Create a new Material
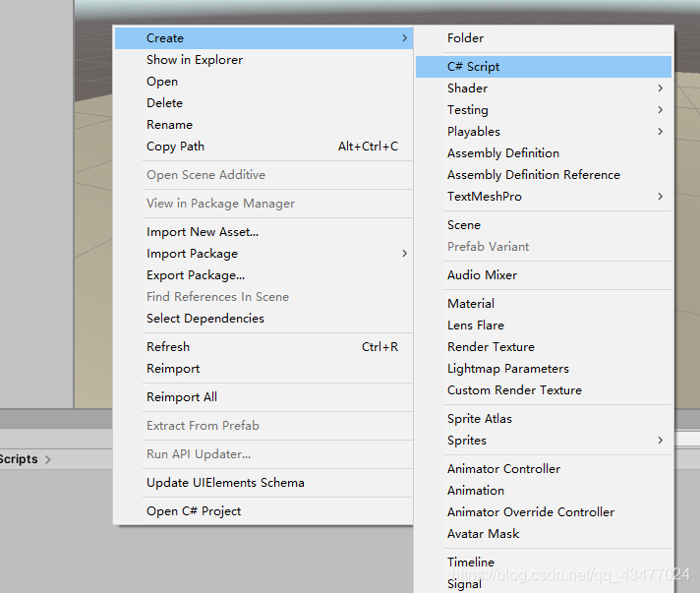Viewport: 700px width, 593px height. (x=544, y=304)
